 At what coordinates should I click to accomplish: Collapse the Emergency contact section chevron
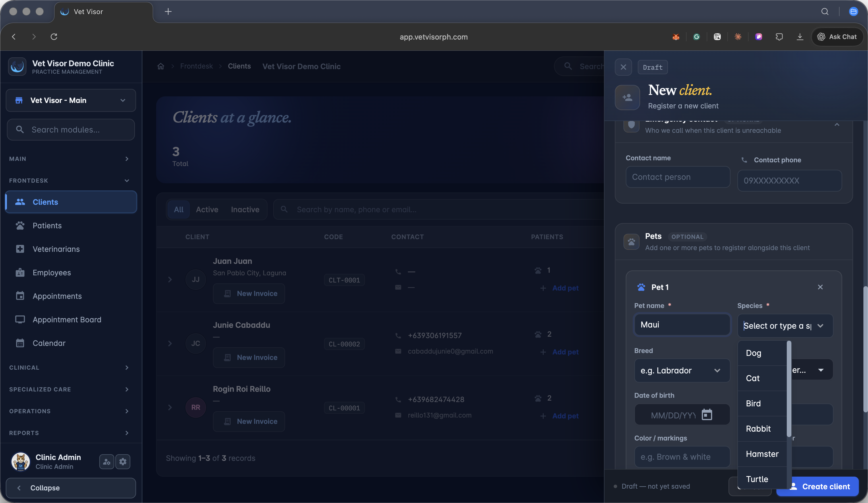point(837,124)
